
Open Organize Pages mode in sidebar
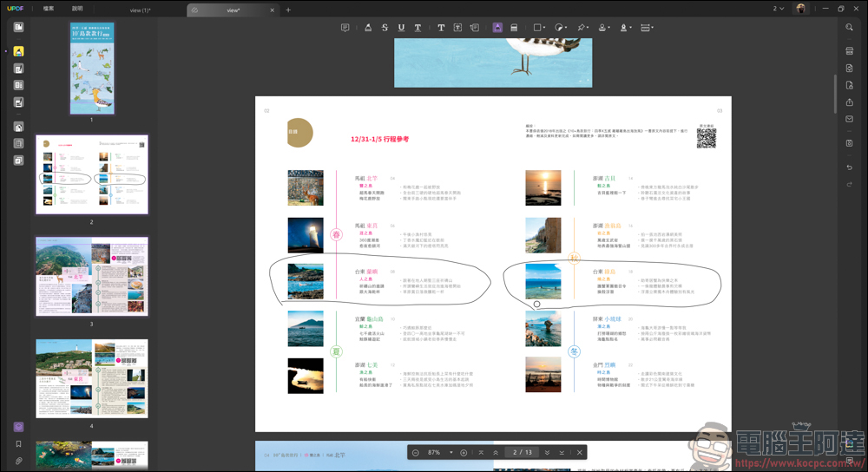(18, 85)
